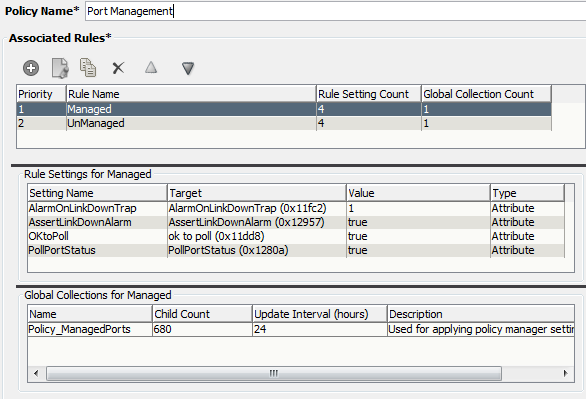Click the Target column header
This screenshot has height=399, width=586.
(x=256, y=193)
